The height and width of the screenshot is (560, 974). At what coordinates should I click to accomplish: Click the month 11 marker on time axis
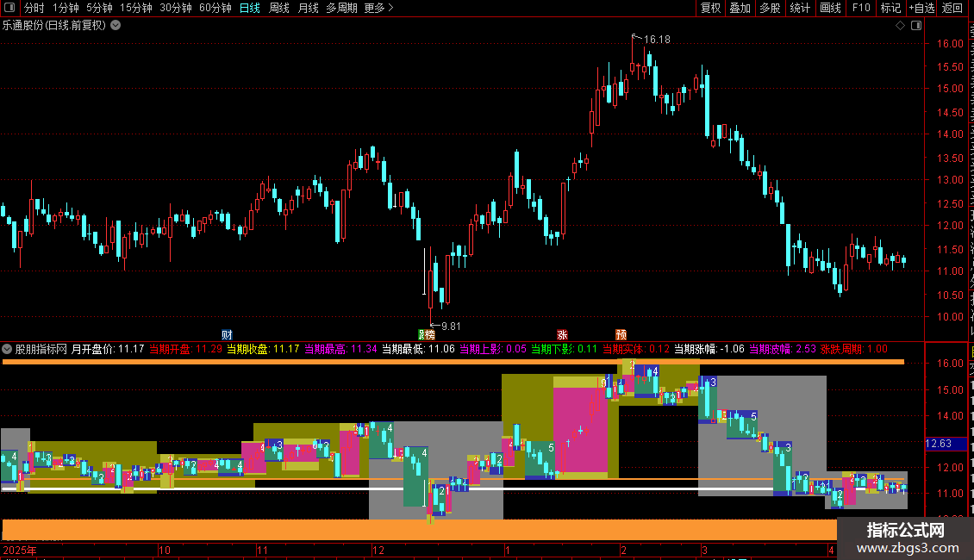262,550
